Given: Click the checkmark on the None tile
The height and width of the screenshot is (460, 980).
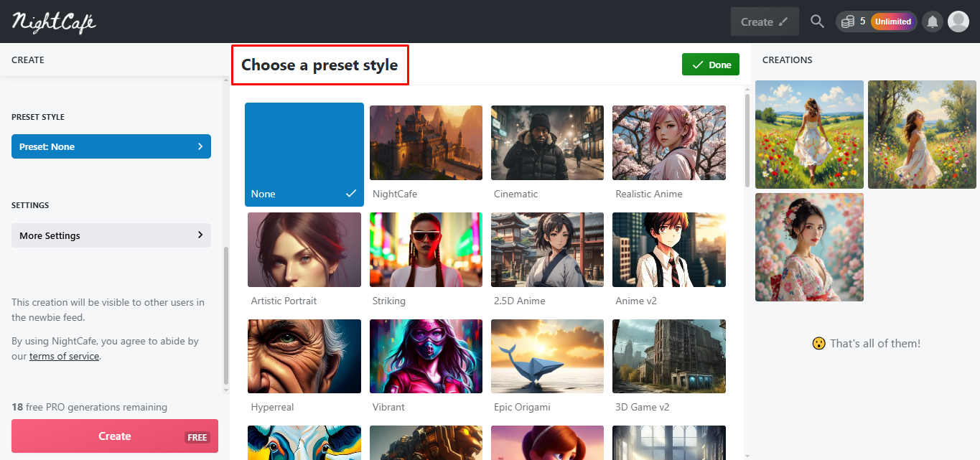Looking at the screenshot, I should pos(351,194).
